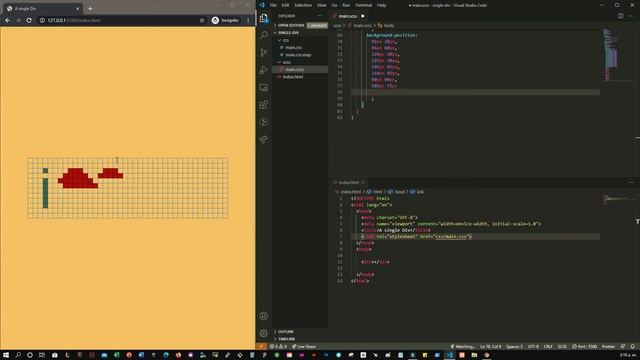Screen dimensions: 640x360
Task: Open the Remote Explorer view in activity bar
Action: (264, 87)
